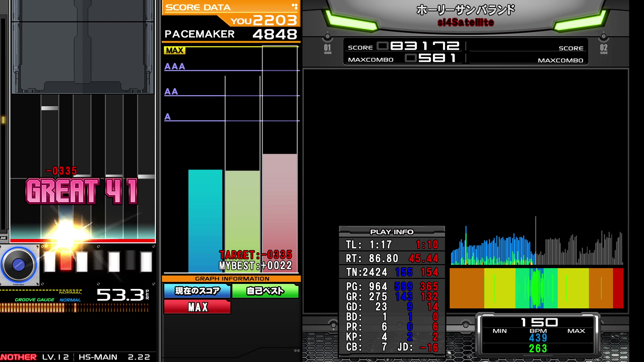Click the score data dots icon
Screen dimensions: 644x362
click(295, 7)
